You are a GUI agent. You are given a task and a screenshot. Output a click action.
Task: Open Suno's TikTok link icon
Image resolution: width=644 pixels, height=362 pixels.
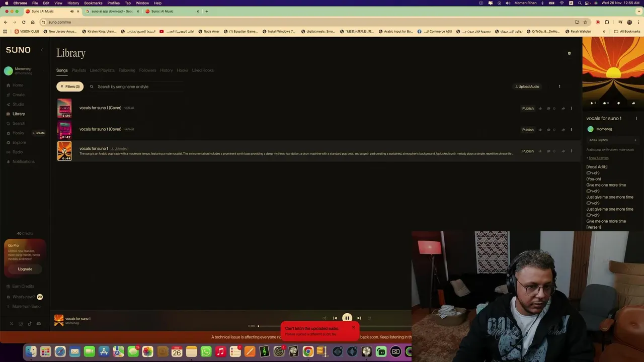point(30,324)
